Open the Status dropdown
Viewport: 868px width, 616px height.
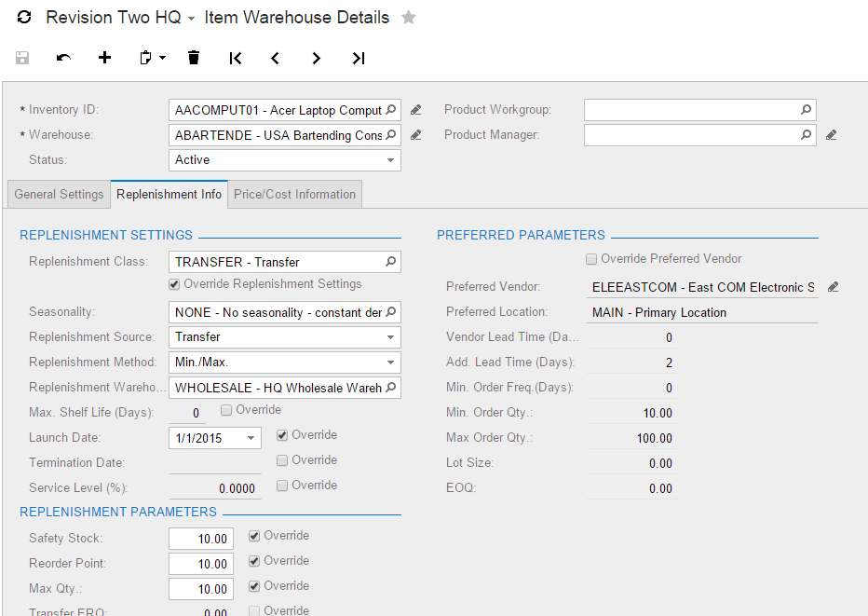[x=390, y=160]
